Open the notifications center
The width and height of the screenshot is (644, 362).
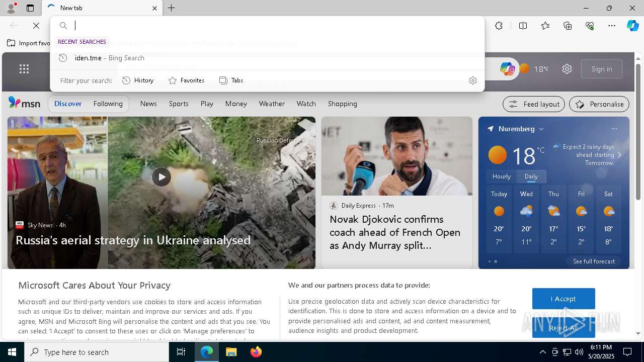pyautogui.click(x=627, y=352)
